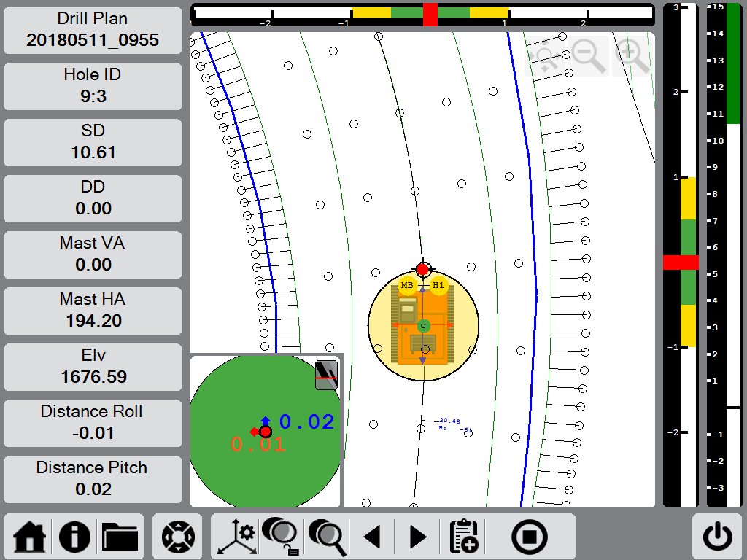This screenshot has width=747, height=560.
Task: Go to the previous hole
Action: click(372, 536)
